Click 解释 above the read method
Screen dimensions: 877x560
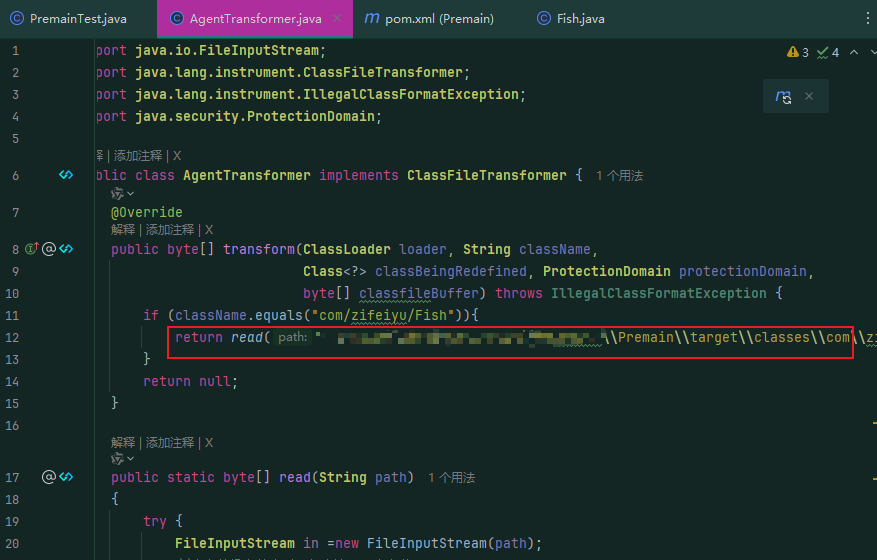click(123, 443)
